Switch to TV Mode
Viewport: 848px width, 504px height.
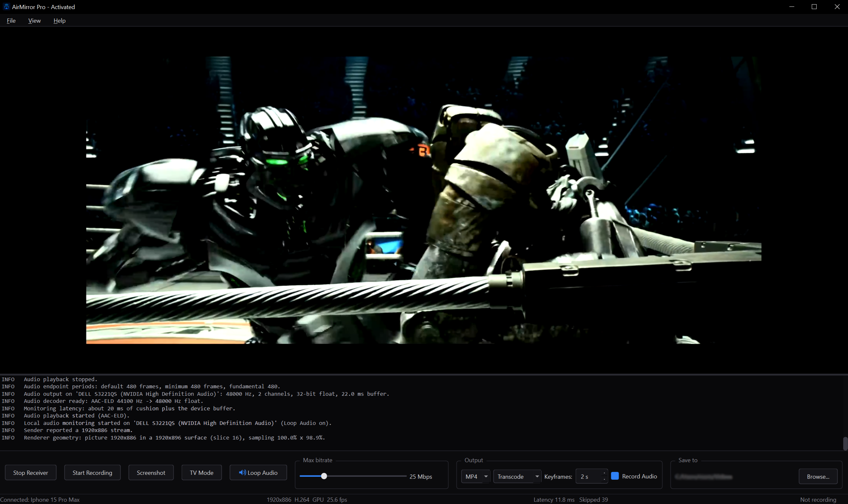point(201,473)
